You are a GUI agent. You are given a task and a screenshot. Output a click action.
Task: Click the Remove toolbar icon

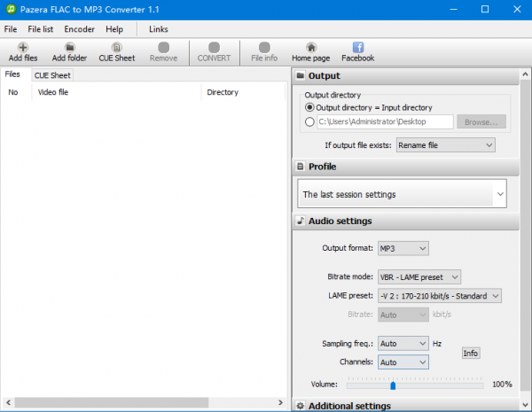163,47
